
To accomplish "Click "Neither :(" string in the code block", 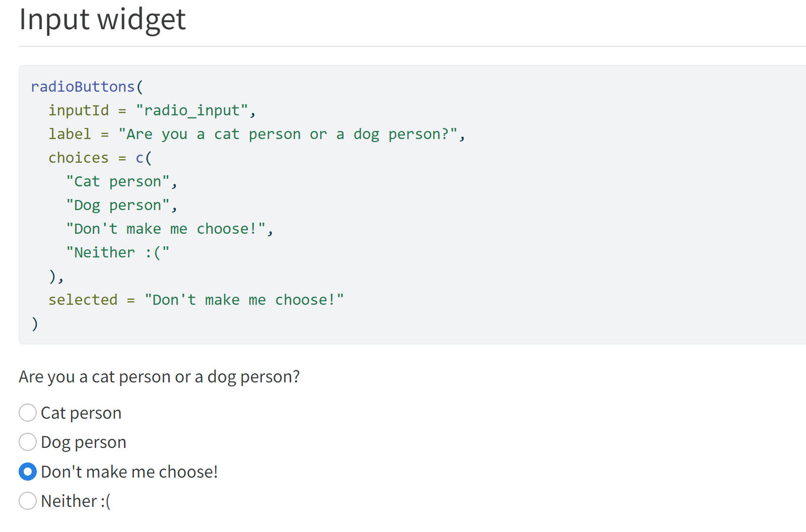I will point(117,252).
